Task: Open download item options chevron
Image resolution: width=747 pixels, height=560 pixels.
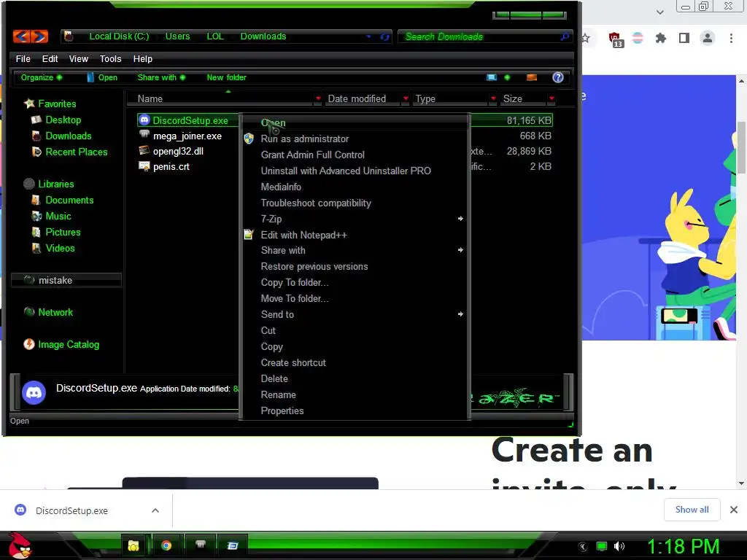Action: click(155, 510)
